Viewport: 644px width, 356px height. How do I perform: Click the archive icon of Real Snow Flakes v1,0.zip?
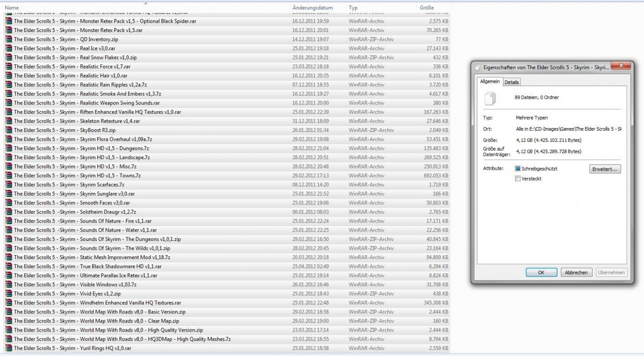click(8, 57)
